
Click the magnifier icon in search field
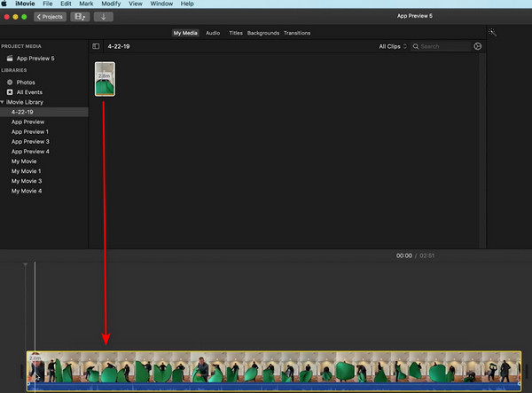pyautogui.click(x=416, y=46)
